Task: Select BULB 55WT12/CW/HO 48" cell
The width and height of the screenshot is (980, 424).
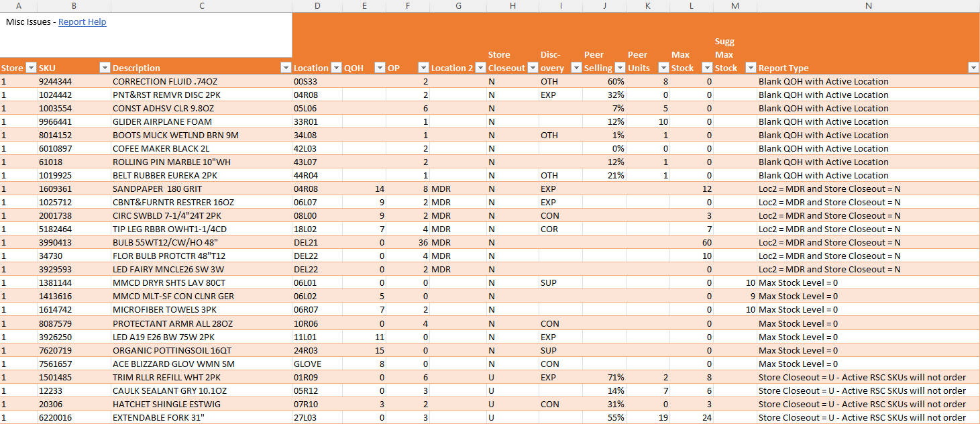Action: coord(201,242)
